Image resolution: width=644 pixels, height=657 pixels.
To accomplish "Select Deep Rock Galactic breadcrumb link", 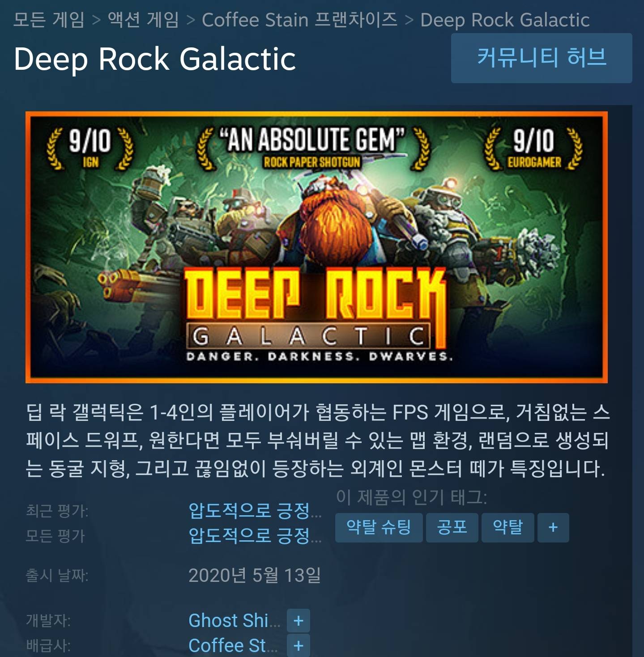I will coord(505,20).
